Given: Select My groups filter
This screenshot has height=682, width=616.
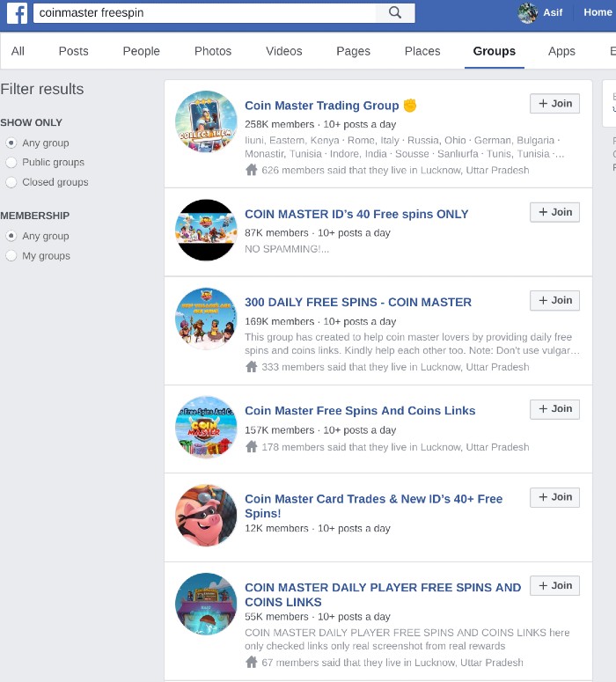Looking at the screenshot, I should coord(11,256).
